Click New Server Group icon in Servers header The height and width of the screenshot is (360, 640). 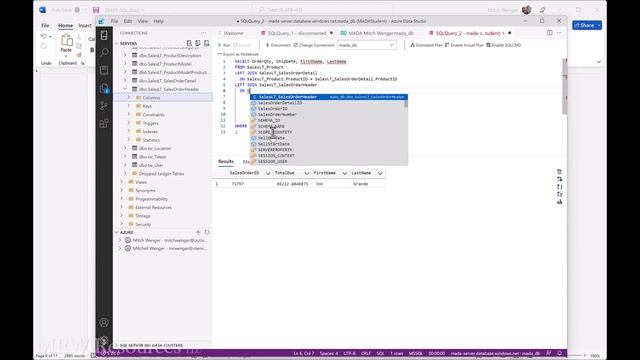coord(198,43)
